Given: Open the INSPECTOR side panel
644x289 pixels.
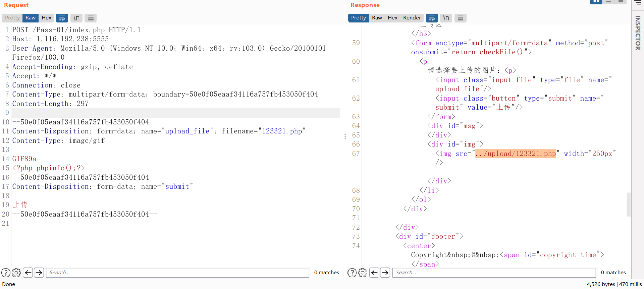Looking at the screenshot, I should coord(638,33).
